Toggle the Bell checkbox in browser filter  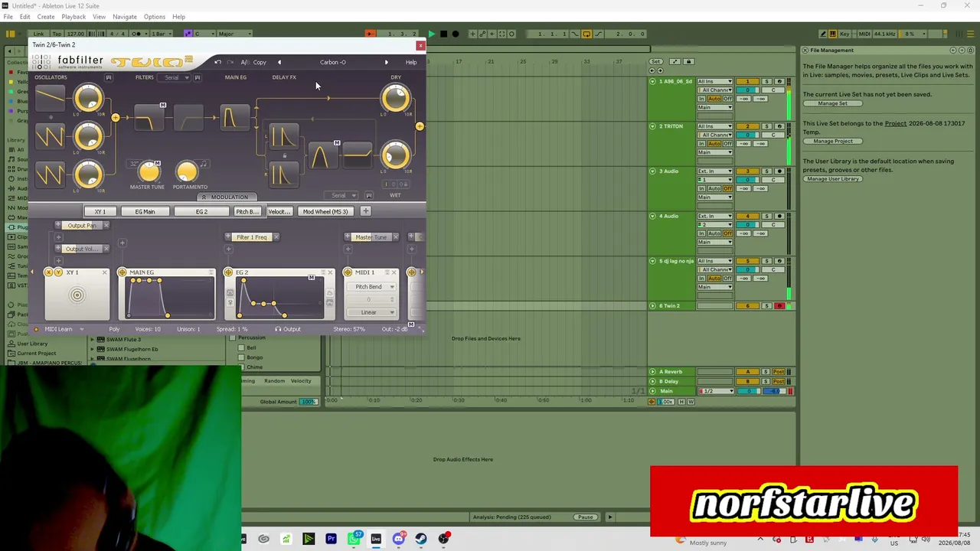point(241,347)
